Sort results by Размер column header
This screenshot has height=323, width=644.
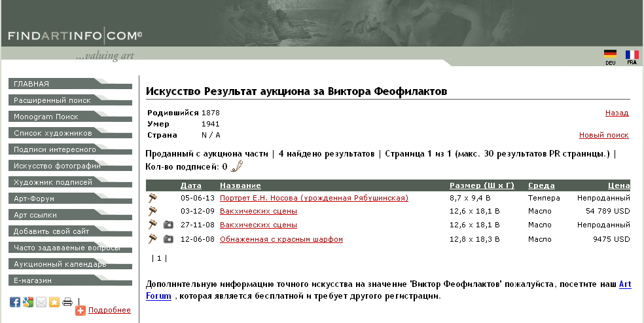(482, 185)
